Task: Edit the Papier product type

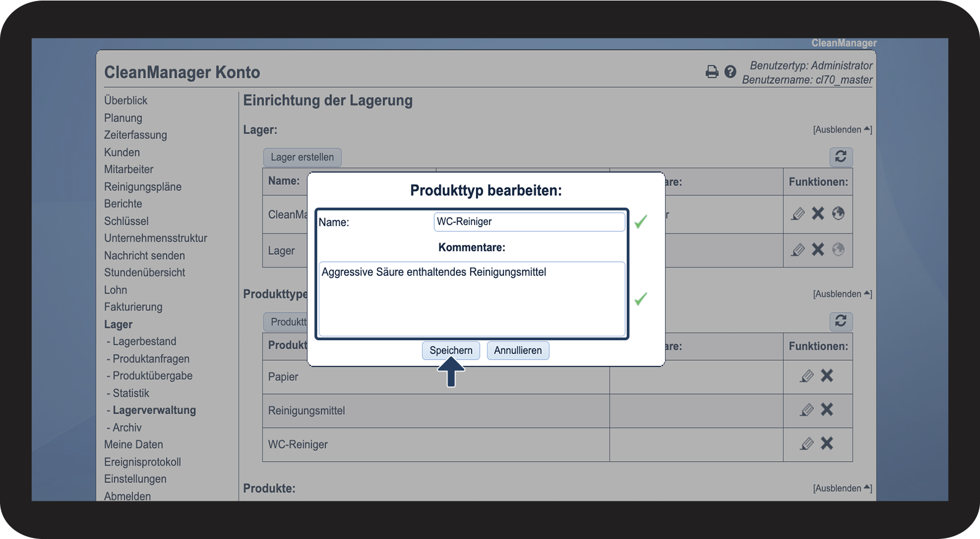Action: click(807, 376)
